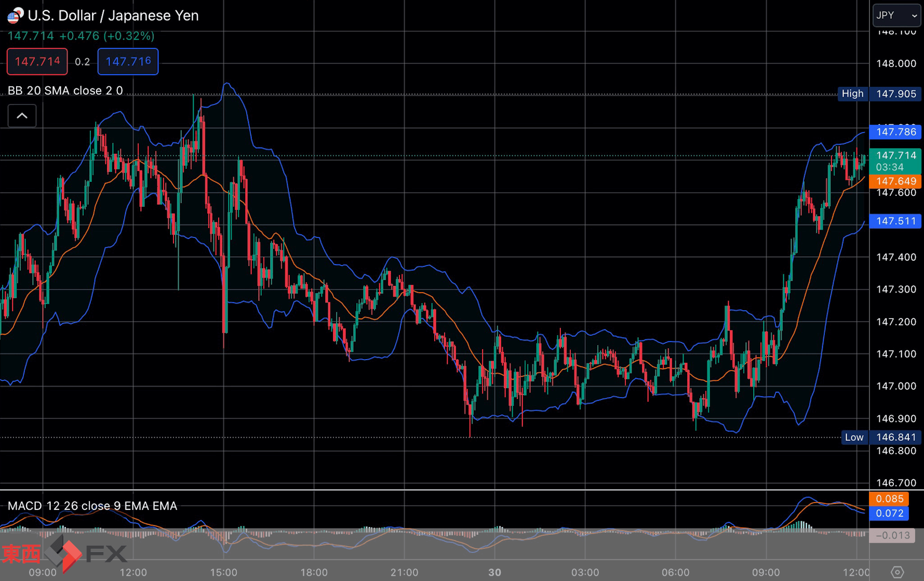Click the U.S. Dollar / Japanese Yen title

(x=113, y=16)
